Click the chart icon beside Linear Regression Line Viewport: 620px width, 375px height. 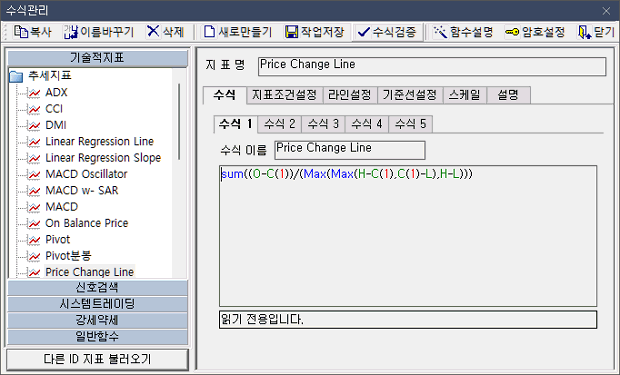click(34, 142)
